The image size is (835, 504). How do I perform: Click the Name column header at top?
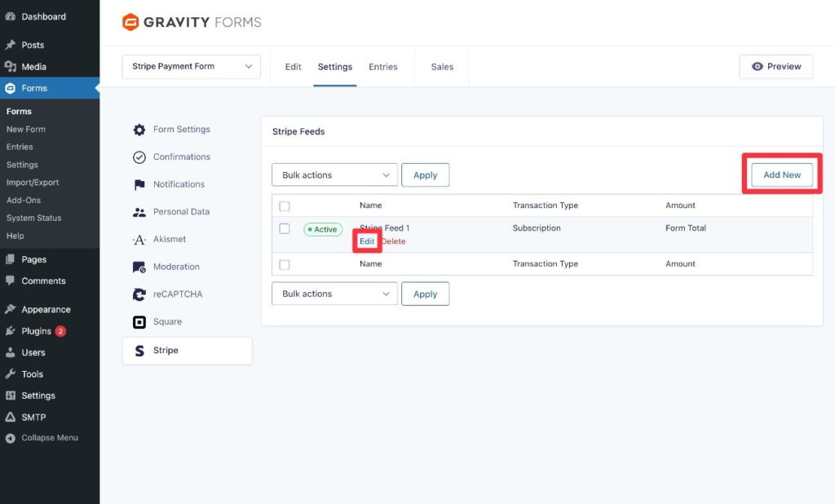(371, 206)
